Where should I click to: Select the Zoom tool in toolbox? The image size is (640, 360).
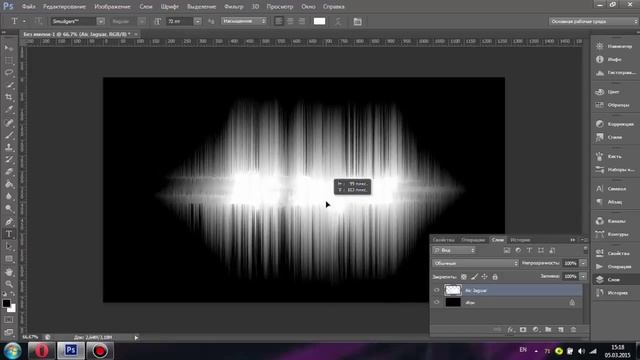(9, 284)
